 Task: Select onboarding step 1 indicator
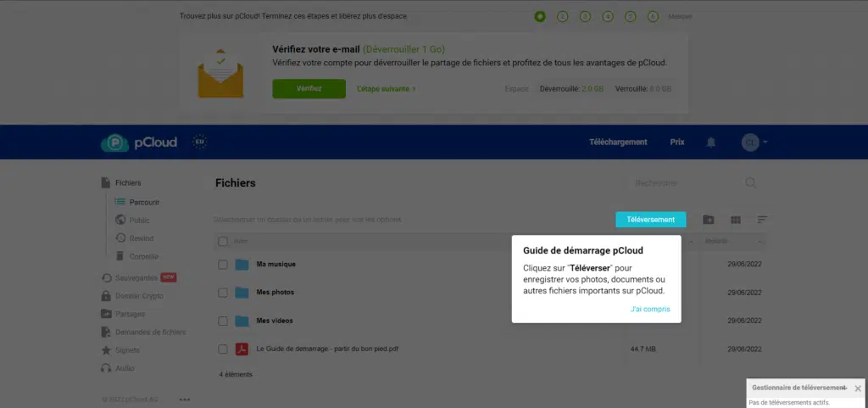point(540,17)
